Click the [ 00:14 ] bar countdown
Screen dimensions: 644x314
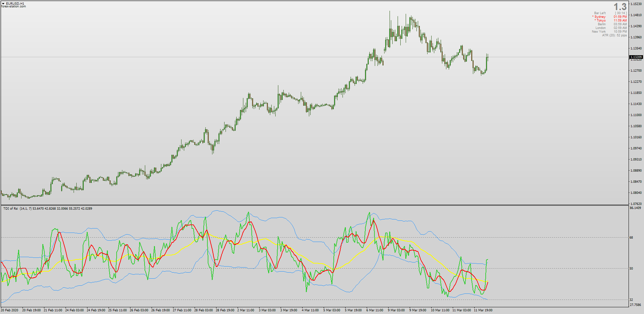coord(621,13)
